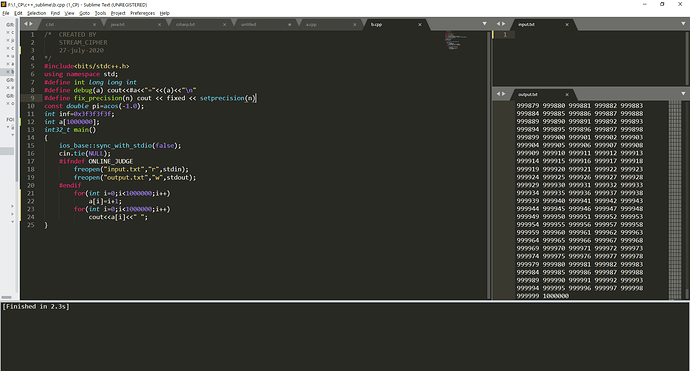The height and width of the screenshot is (371, 690).
Task: Click the '#ifndef ONLINE_JUDGE' line
Action: pos(96,162)
